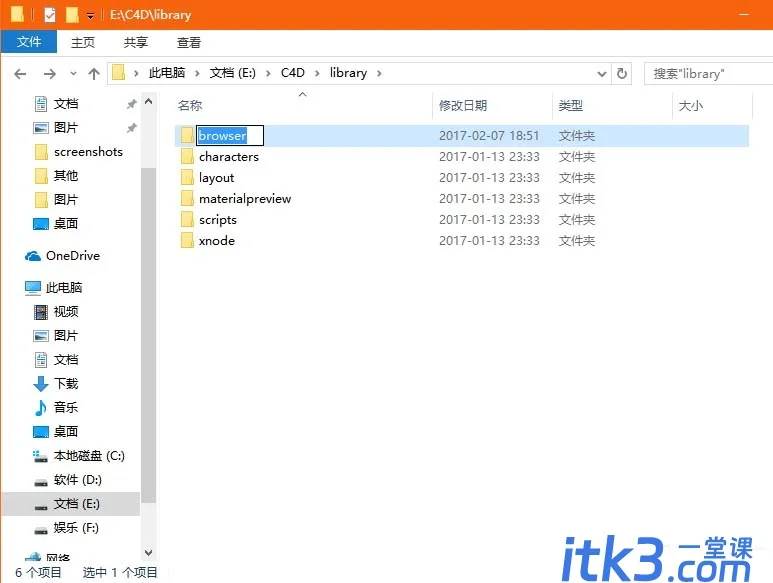Click the browser folder rename text box
773x583 pixels.
point(230,136)
